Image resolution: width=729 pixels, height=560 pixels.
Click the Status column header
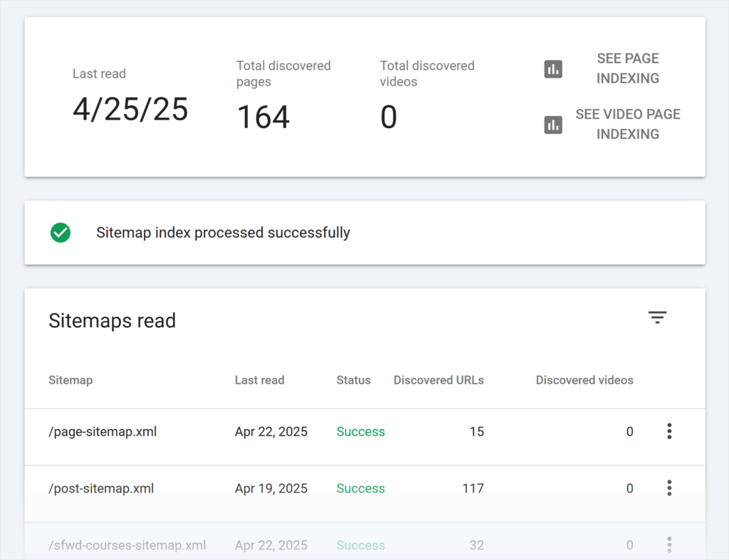(x=353, y=380)
